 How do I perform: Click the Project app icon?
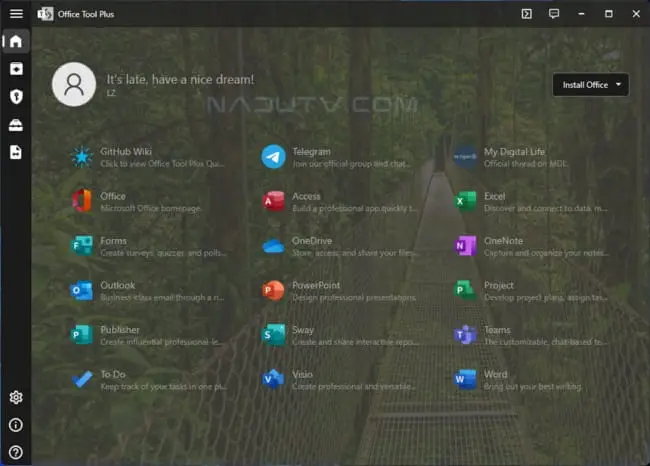(x=465, y=290)
